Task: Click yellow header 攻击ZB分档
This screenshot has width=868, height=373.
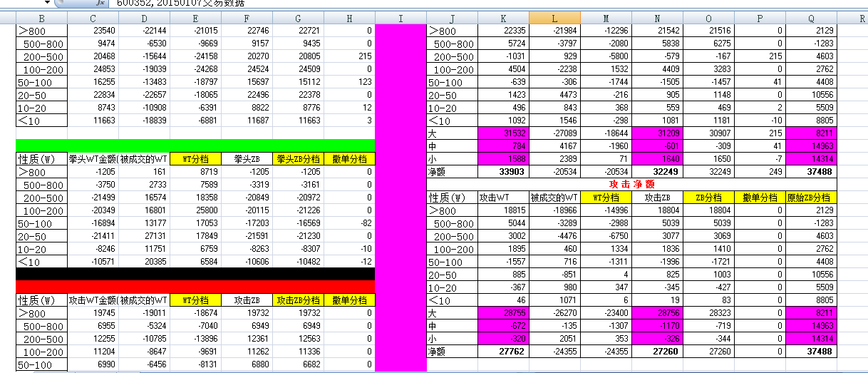Action: click(298, 300)
